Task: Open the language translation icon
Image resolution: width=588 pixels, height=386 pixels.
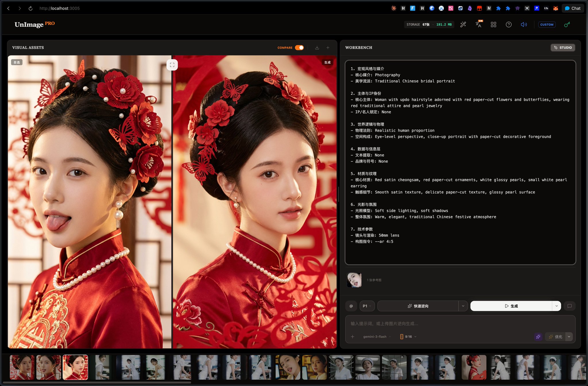Action: (478, 25)
